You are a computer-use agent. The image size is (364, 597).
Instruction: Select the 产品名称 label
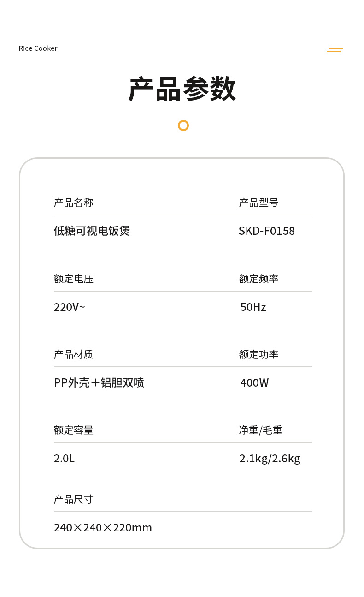[x=74, y=203]
